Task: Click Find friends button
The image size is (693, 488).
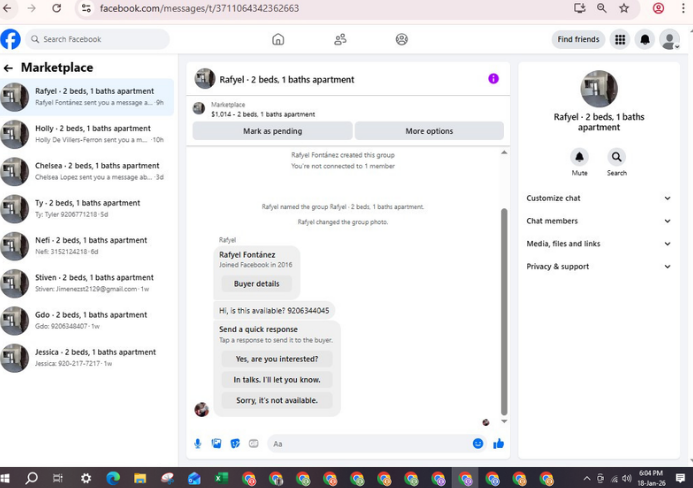Action: click(578, 39)
